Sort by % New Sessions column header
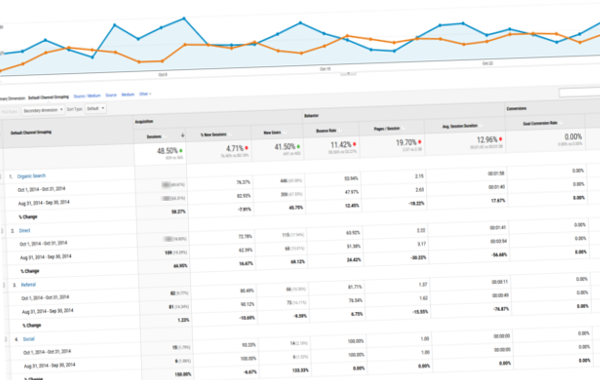Viewport: 600px width, 380px height. click(214, 135)
